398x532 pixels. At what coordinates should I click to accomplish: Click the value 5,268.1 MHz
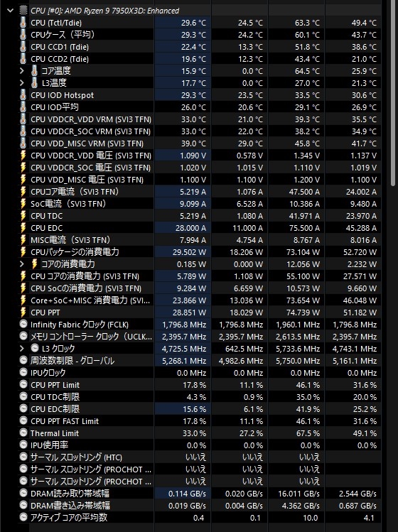click(184, 361)
